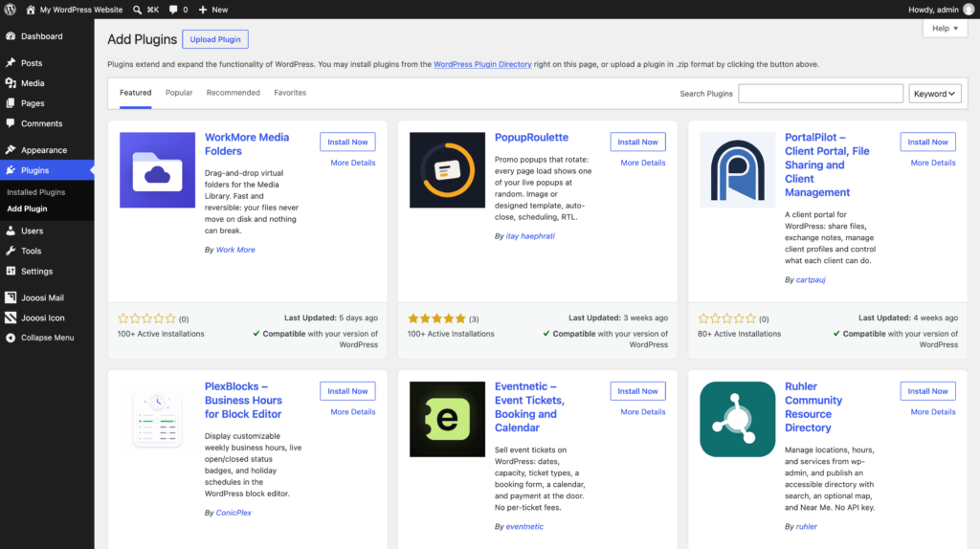980x549 pixels.
Task: Open author link Work More
Action: [x=235, y=250]
